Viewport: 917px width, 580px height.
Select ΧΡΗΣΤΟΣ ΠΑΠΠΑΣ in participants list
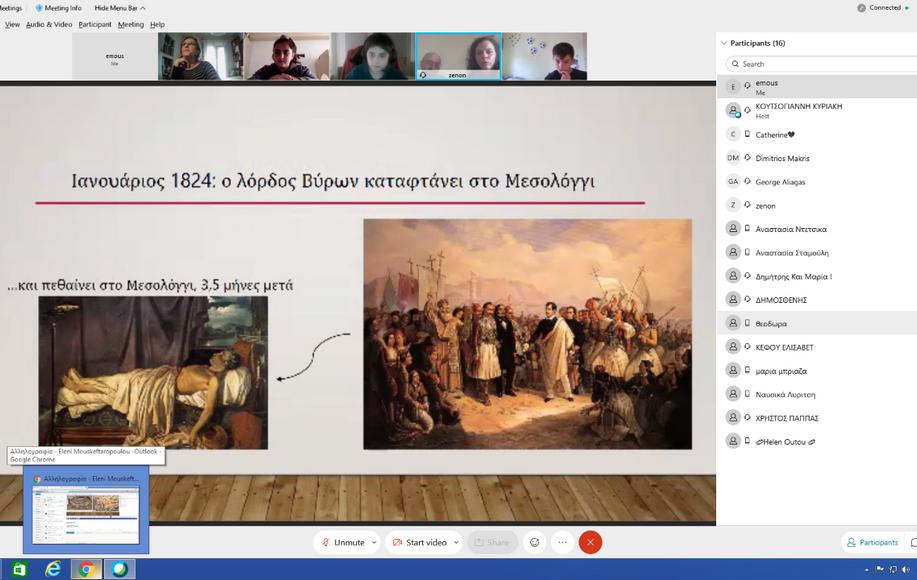pos(817,418)
